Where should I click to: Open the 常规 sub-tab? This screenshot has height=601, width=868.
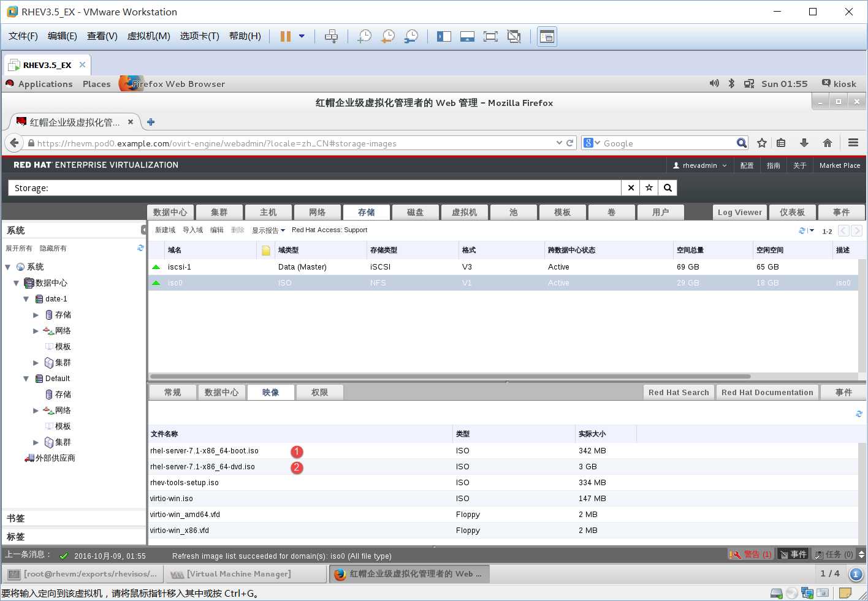pos(173,392)
